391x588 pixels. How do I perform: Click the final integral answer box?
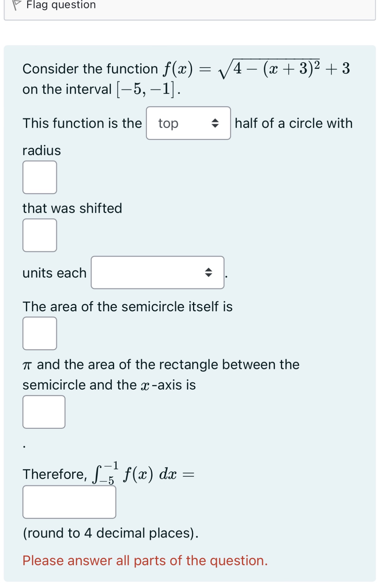(x=69, y=501)
